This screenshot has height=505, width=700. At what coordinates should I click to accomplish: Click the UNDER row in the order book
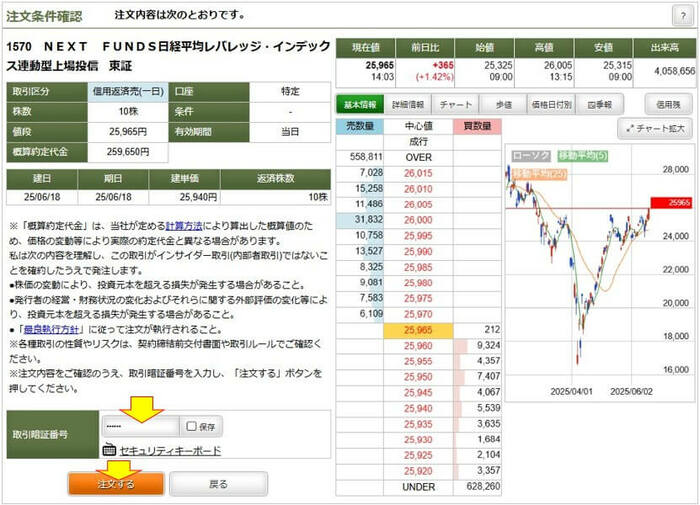coord(418,487)
